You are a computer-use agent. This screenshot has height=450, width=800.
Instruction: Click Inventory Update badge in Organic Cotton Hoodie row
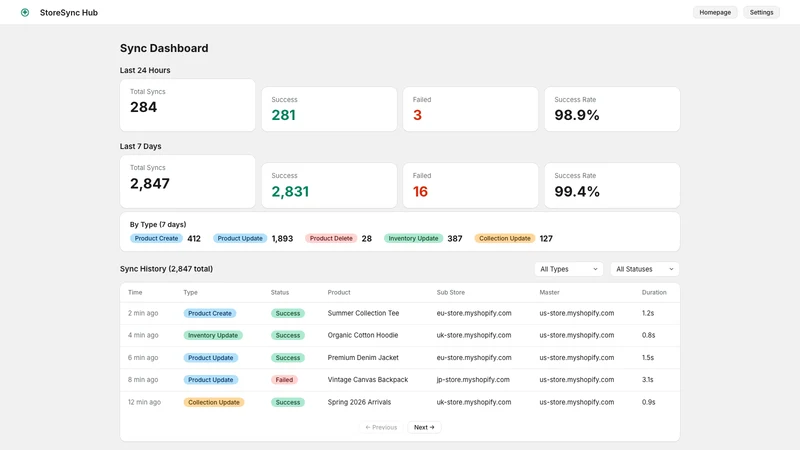(x=213, y=335)
